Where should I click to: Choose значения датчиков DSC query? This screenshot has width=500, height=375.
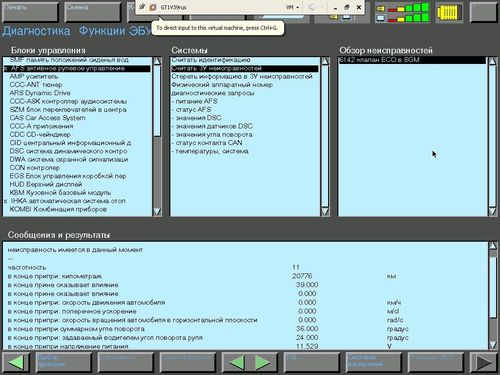click(x=245, y=126)
